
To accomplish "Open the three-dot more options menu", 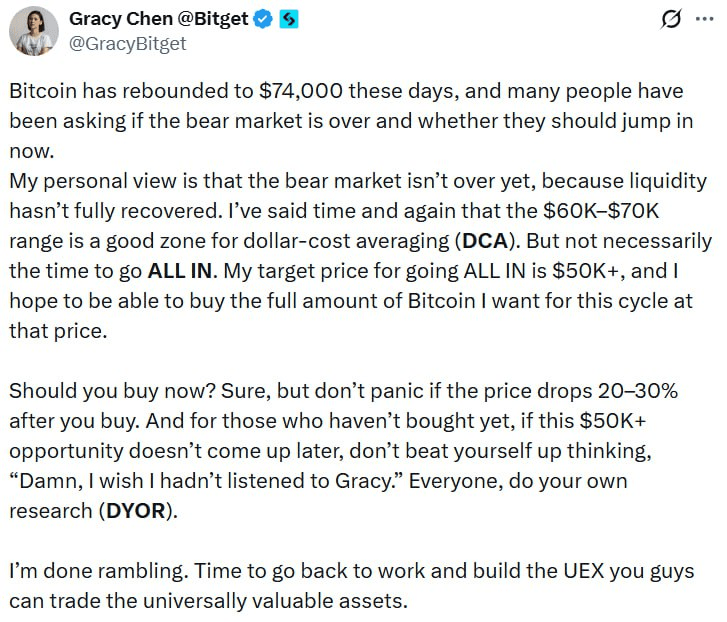I will click(x=705, y=20).
